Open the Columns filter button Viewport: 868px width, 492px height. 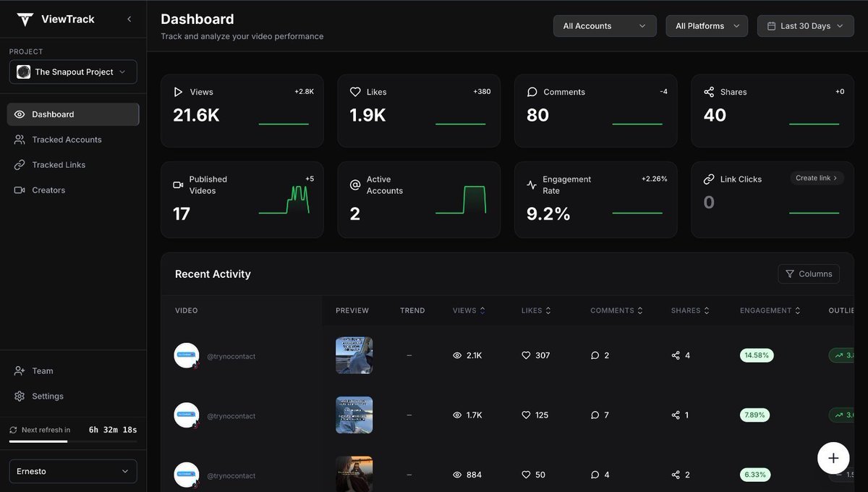pos(809,273)
